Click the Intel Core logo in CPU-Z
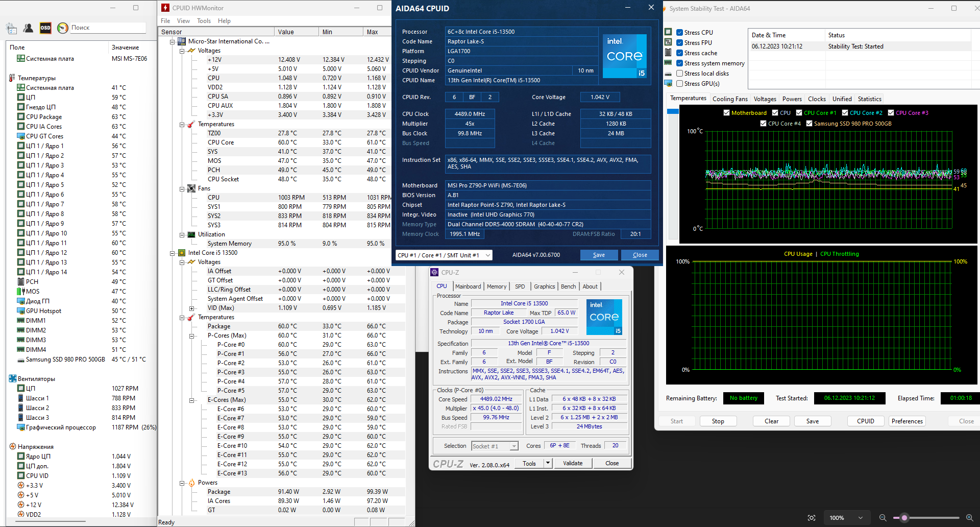 (604, 317)
